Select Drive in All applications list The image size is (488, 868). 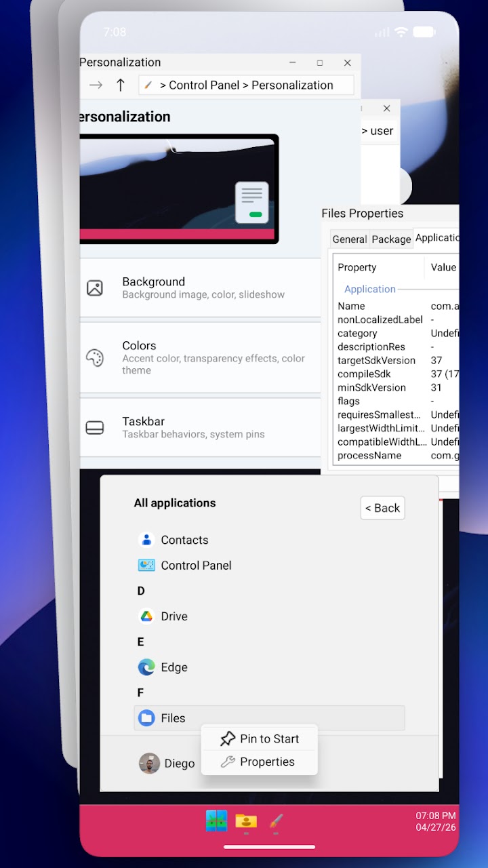pos(269,616)
